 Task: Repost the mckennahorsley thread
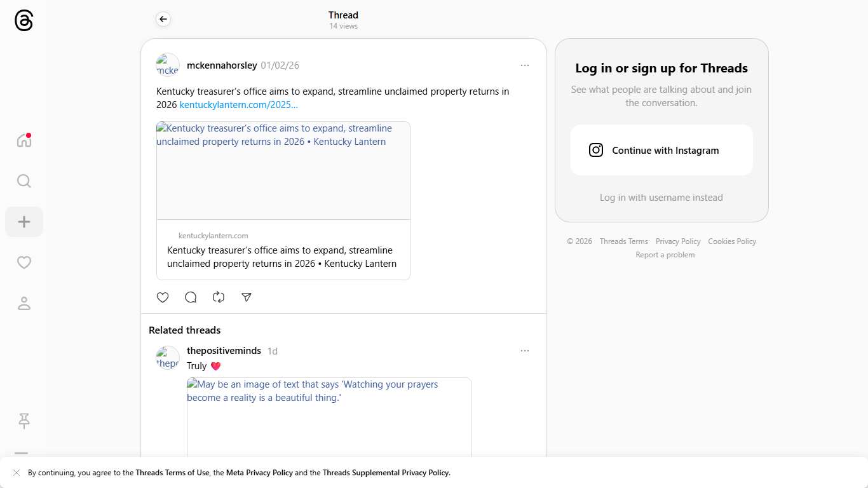click(x=219, y=297)
